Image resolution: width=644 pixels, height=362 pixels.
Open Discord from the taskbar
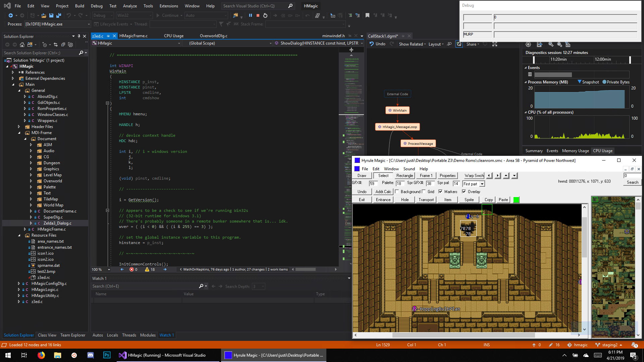(90, 355)
